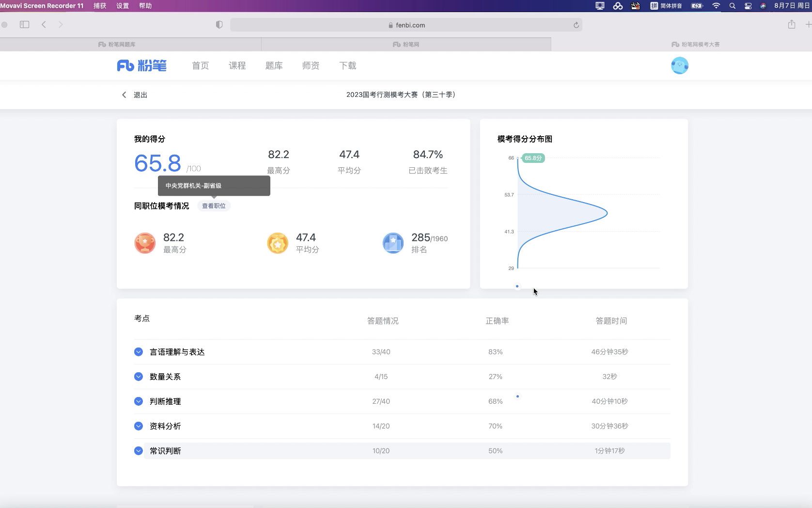Image resolution: width=812 pixels, height=508 pixels.
Task: Open Control Center in the menu bar
Action: pos(748,6)
